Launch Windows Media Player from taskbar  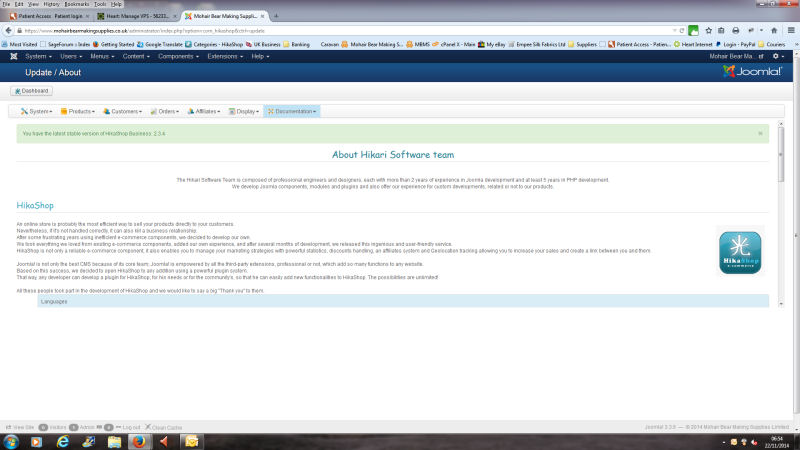36,441
